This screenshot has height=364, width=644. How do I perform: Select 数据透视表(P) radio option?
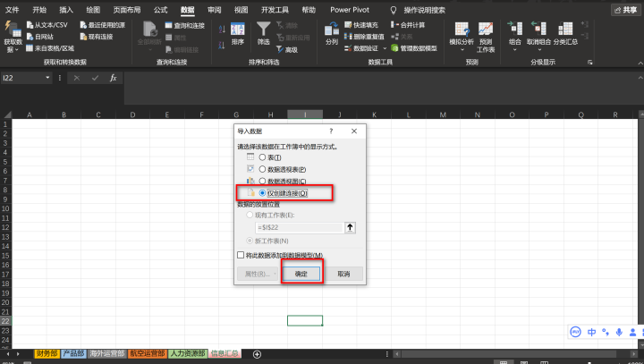(262, 169)
